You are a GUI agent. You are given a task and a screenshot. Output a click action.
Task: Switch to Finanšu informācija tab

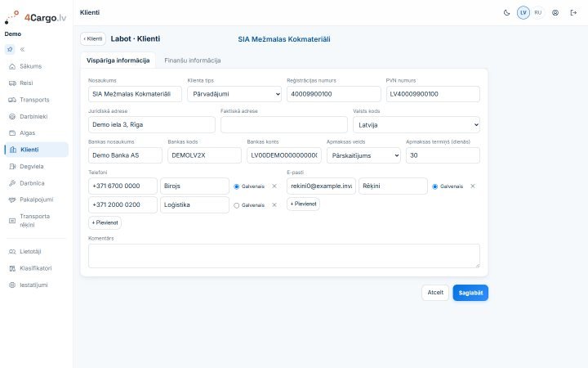point(193,61)
